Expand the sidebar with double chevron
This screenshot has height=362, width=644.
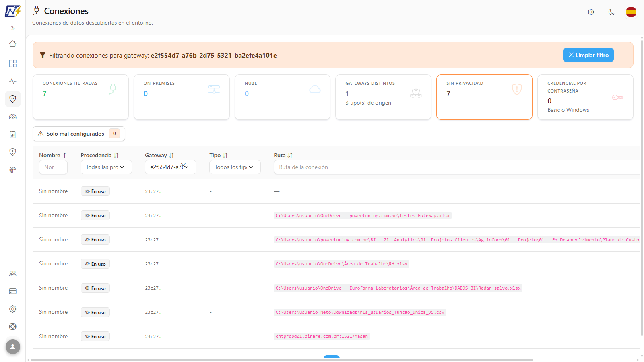(x=13, y=28)
